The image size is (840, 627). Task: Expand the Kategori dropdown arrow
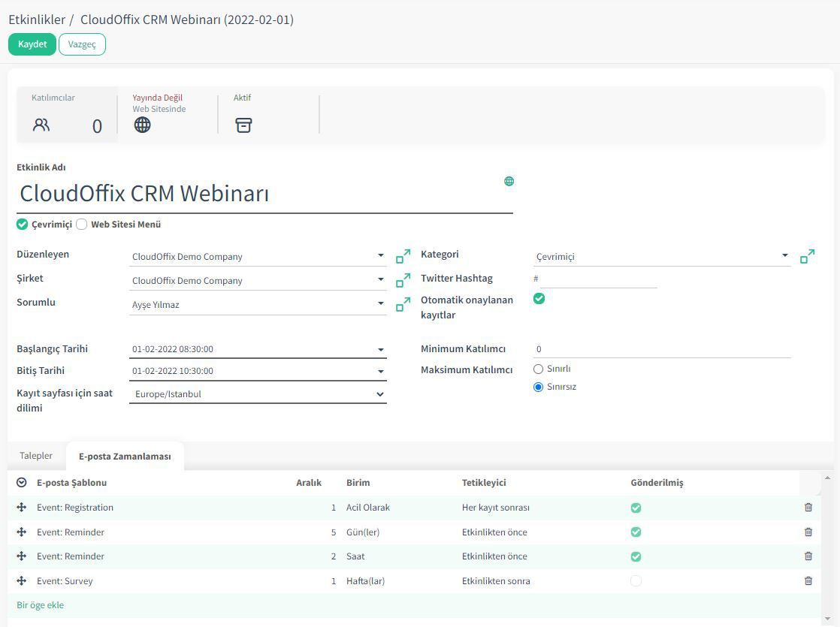click(x=785, y=255)
